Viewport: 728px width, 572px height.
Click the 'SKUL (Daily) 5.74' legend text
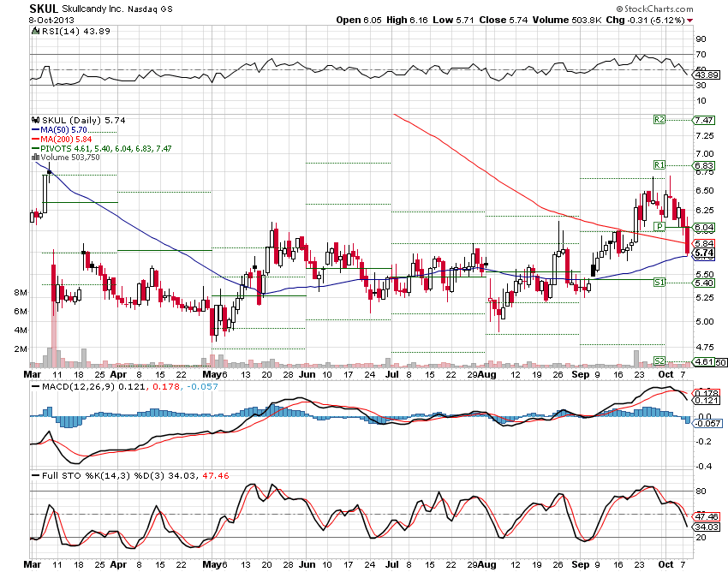(84, 120)
